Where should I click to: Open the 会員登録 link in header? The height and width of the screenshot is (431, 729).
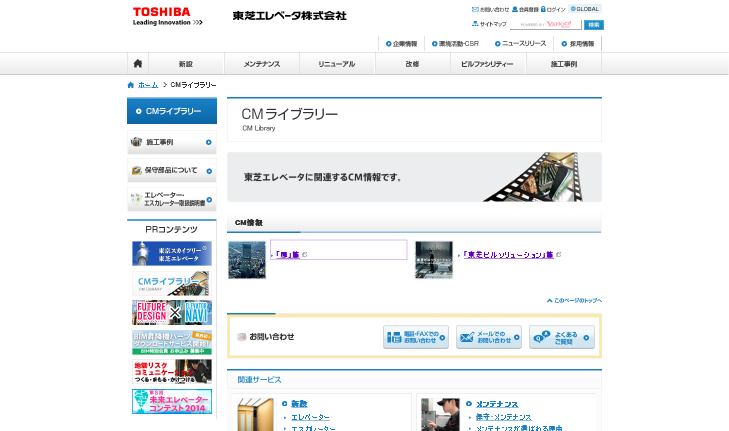coord(525,9)
